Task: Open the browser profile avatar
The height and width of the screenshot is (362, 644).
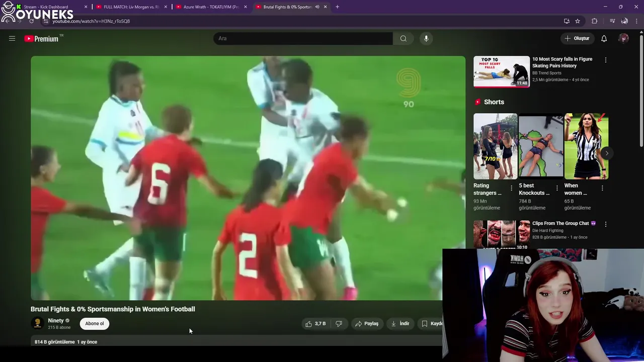Action: 624,21
